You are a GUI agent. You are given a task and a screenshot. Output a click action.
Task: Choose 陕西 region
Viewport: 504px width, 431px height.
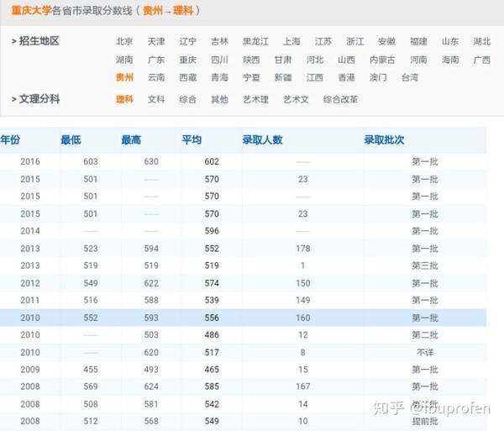click(x=251, y=60)
